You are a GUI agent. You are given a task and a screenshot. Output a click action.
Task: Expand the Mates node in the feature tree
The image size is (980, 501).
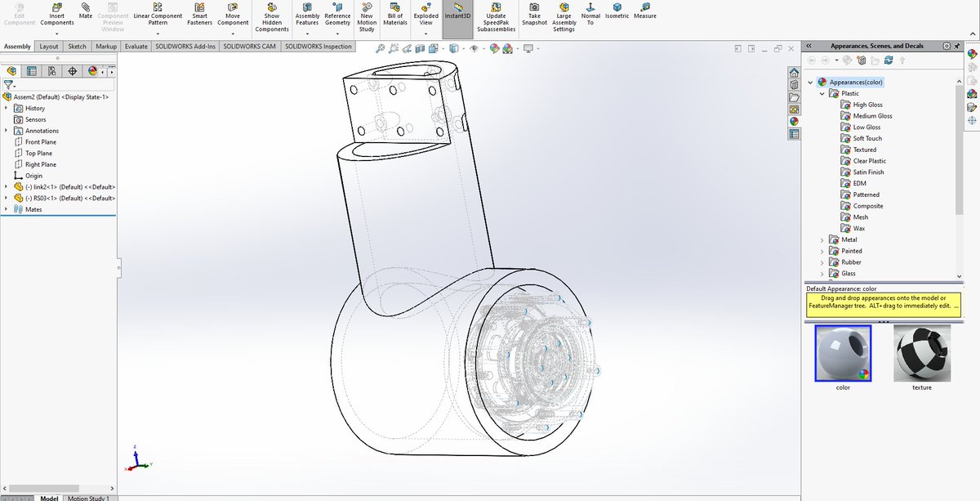click(x=7, y=208)
